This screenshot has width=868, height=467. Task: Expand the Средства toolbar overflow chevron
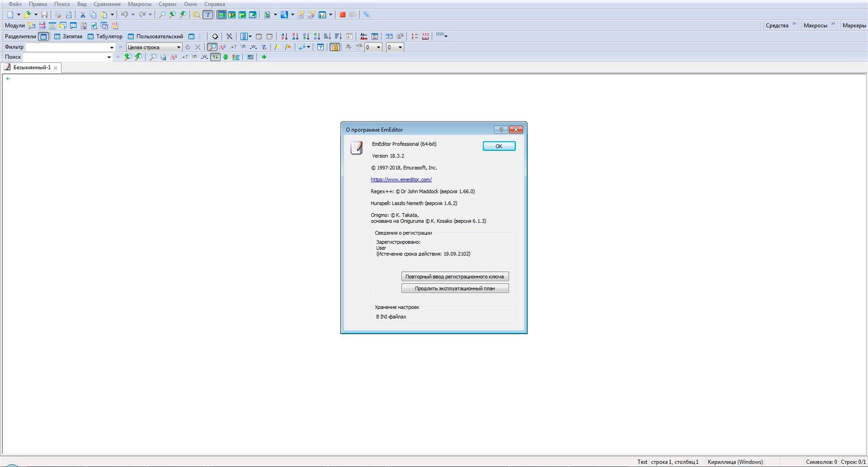pos(794,24)
